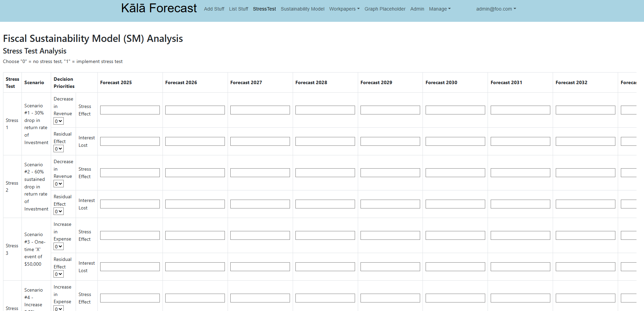Open the admin@foo.com account dropdown
The width and height of the screenshot is (644, 311).
coord(496,9)
